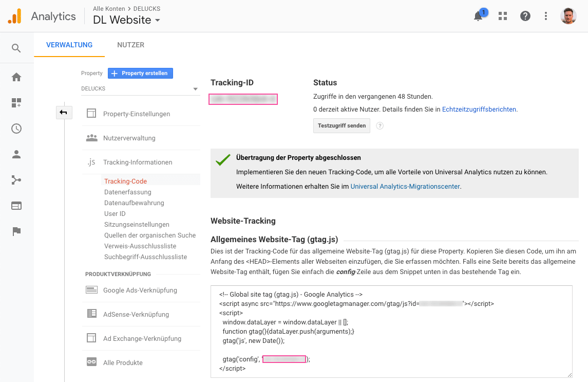The height and width of the screenshot is (382, 588).
Task: Open the user account avatar
Action: (x=568, y=16)
